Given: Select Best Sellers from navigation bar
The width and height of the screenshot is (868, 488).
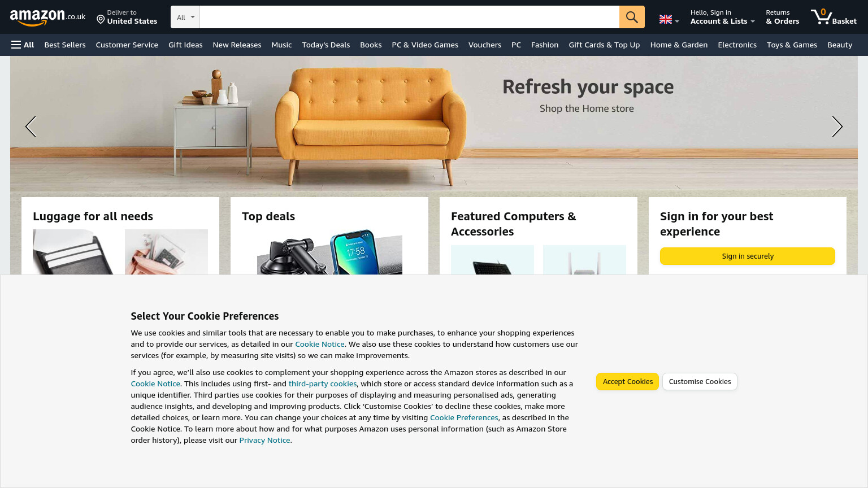Looking at the screenshot, I should coord(65,45).
